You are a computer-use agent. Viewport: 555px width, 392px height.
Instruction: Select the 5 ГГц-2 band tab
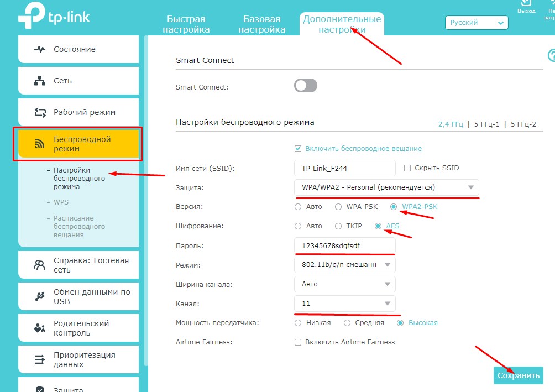coord(523,124)
